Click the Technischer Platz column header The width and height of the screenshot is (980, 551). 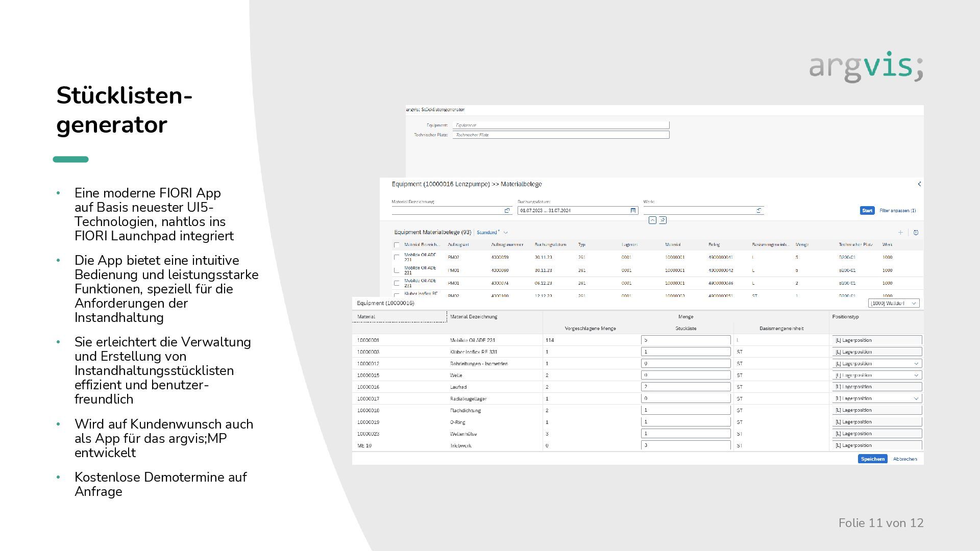(855, 245)
